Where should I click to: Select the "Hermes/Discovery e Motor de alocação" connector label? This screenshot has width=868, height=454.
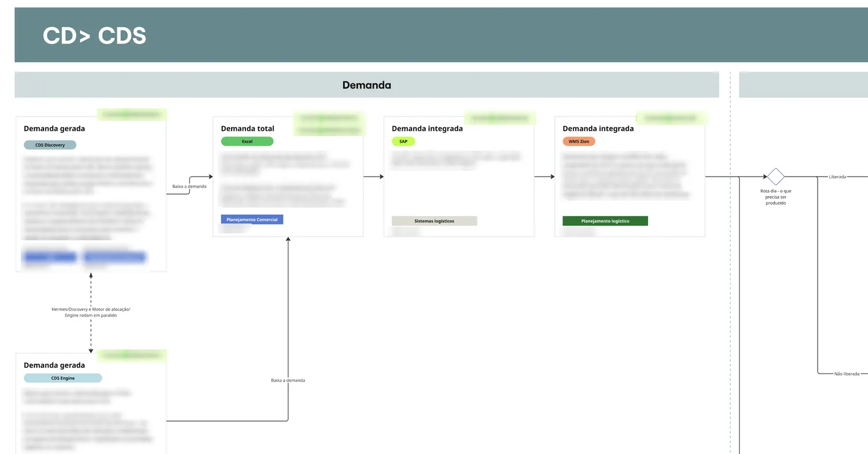pos(91,312)
